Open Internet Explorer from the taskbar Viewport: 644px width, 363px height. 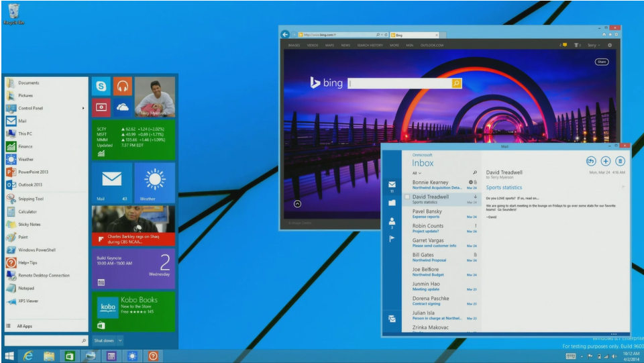(x=28, y=356)
